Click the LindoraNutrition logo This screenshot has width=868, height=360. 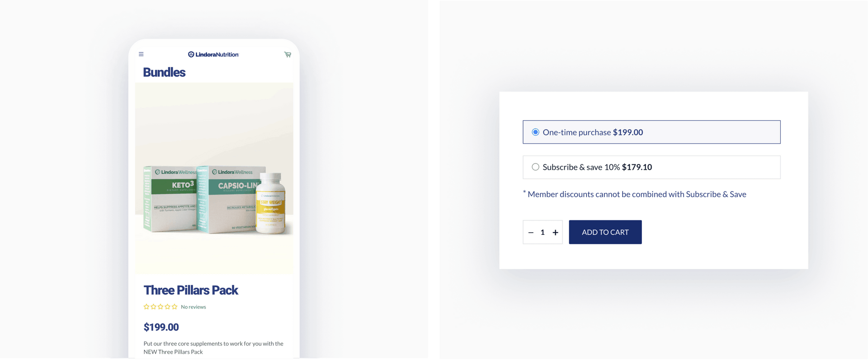(213, 54)
